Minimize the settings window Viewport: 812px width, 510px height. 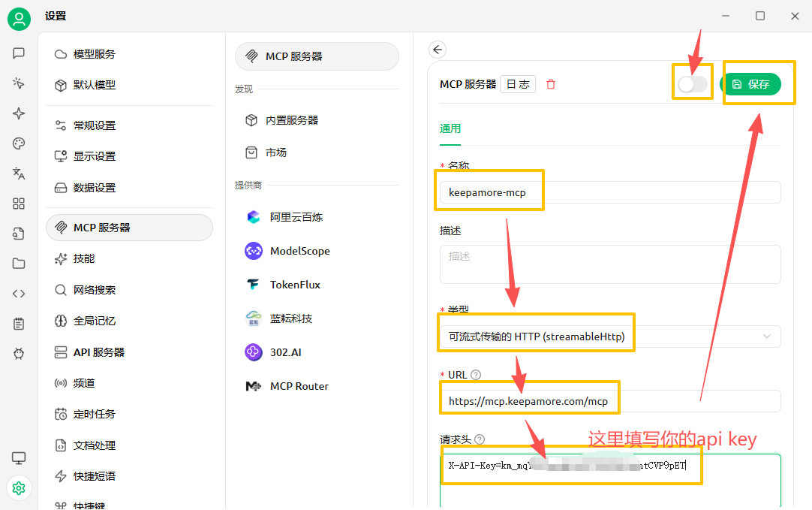pyautogui.click(x=726, y=16)
